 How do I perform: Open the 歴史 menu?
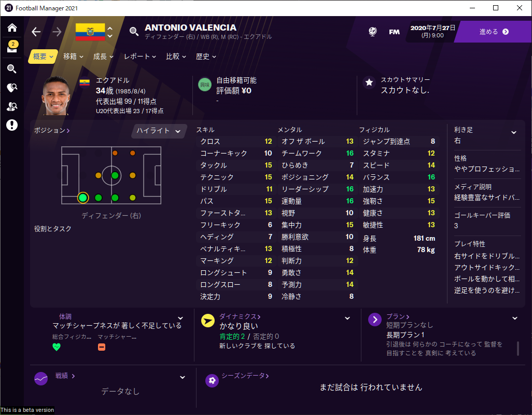[206, 57]
